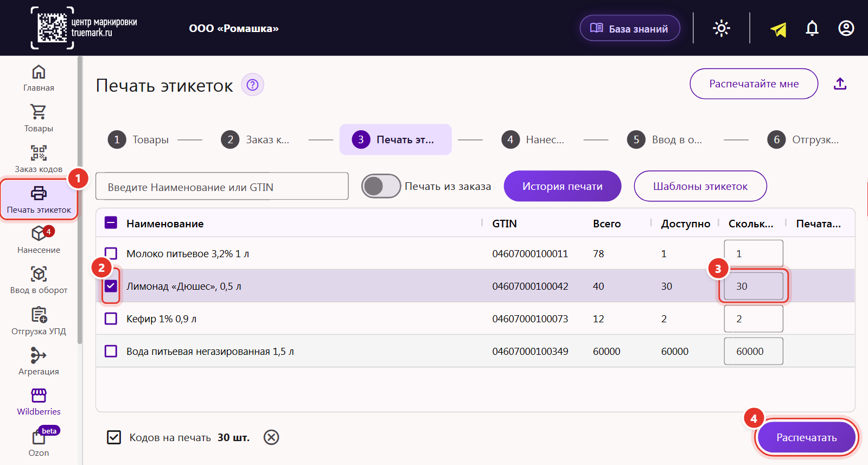Go to step 2 Заказ кодов
The width and height of the screenshot is (868, 465).
(255, 140)
